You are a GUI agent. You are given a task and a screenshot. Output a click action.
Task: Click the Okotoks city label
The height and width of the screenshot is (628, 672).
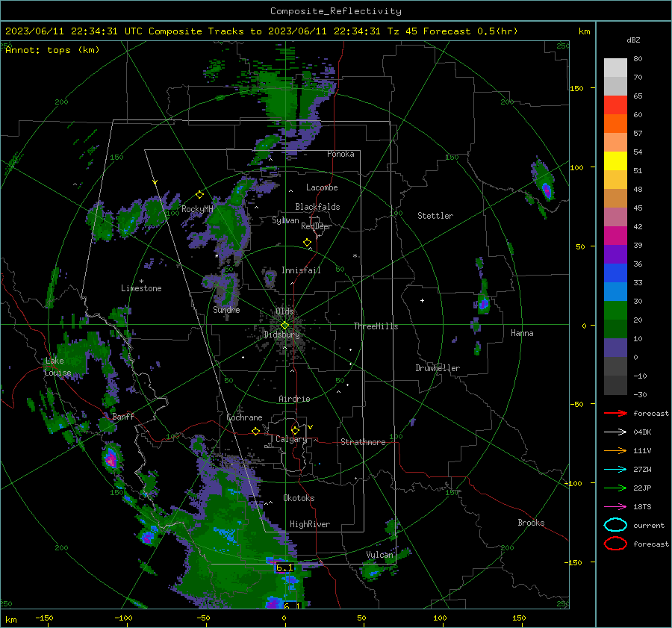pos(299,498)
